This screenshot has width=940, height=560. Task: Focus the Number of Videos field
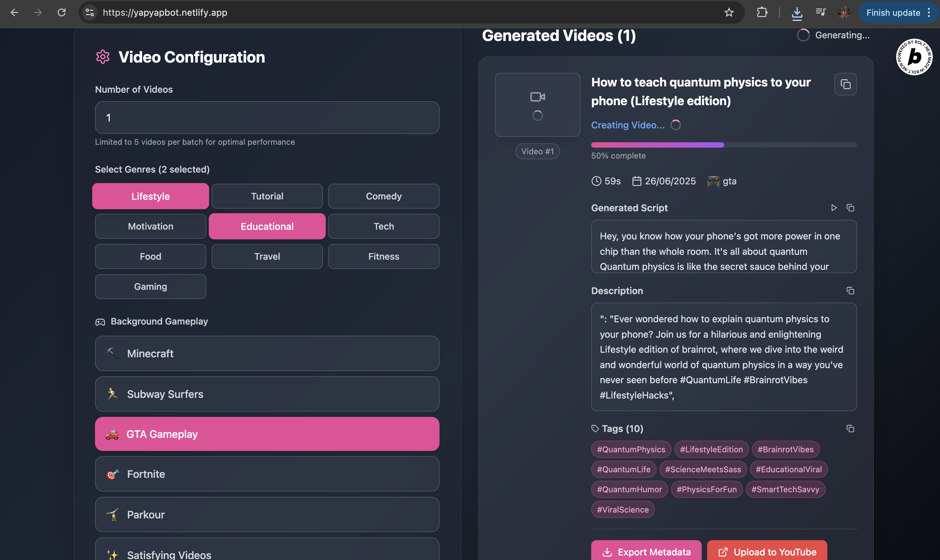(267, 118)
